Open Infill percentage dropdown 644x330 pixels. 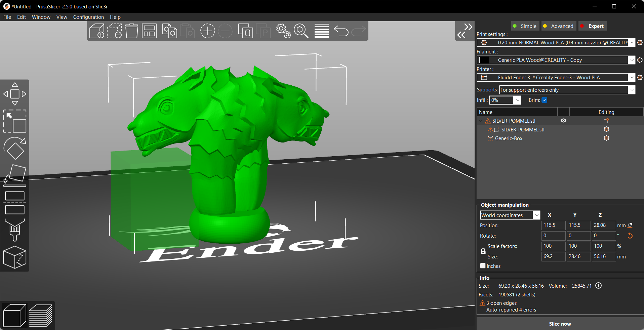pyautogui.click(x=518, y=100)
